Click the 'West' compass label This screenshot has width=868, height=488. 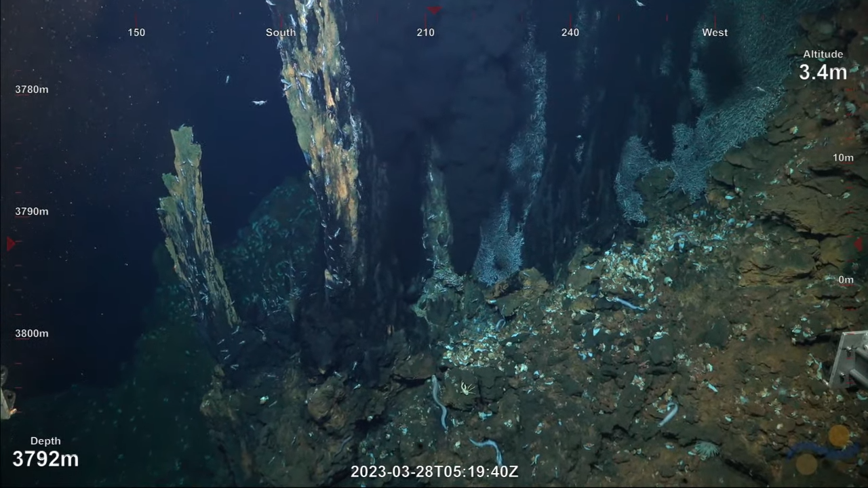[x=715, y=33]
